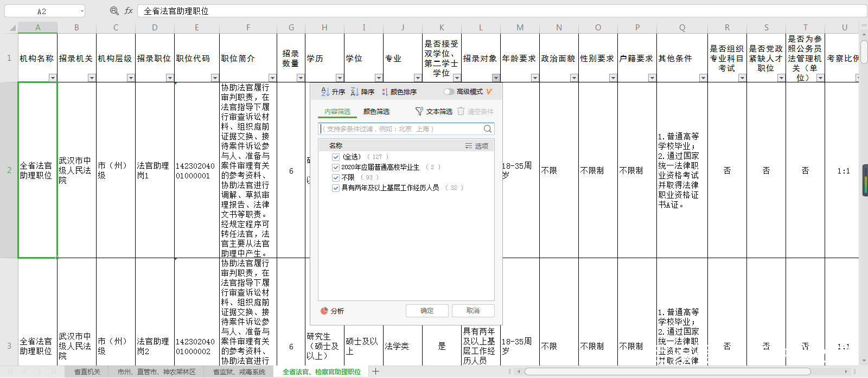The image size is (868, 378).
Task: Open the Name Box dropdown arrow
Action: [x=82, y=11]
